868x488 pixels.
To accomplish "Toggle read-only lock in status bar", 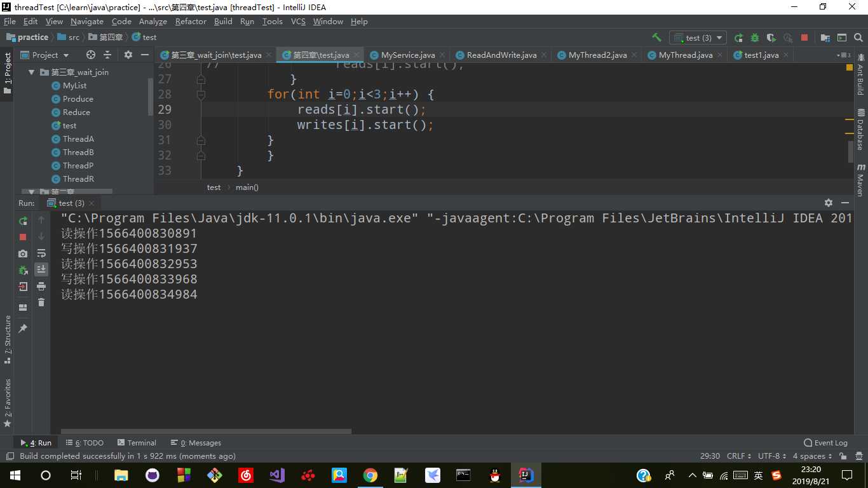I will pyautogui.click(x=843, y=456).
